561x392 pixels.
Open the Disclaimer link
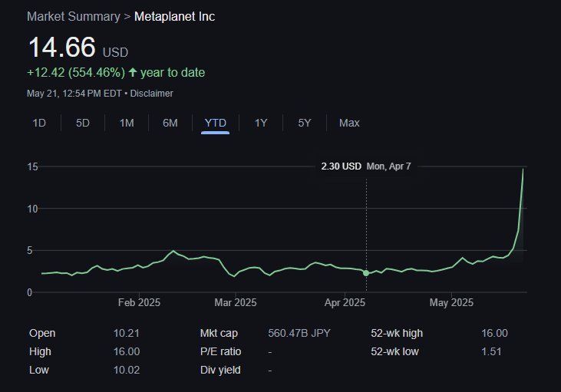[x=151, y=94]
